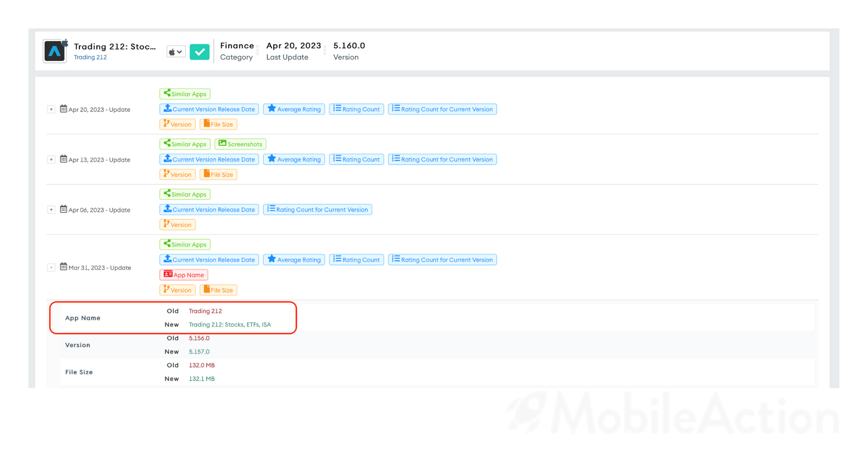Click new version '5.157.0'
868x463 pixels.
click(x=199, y=352)
